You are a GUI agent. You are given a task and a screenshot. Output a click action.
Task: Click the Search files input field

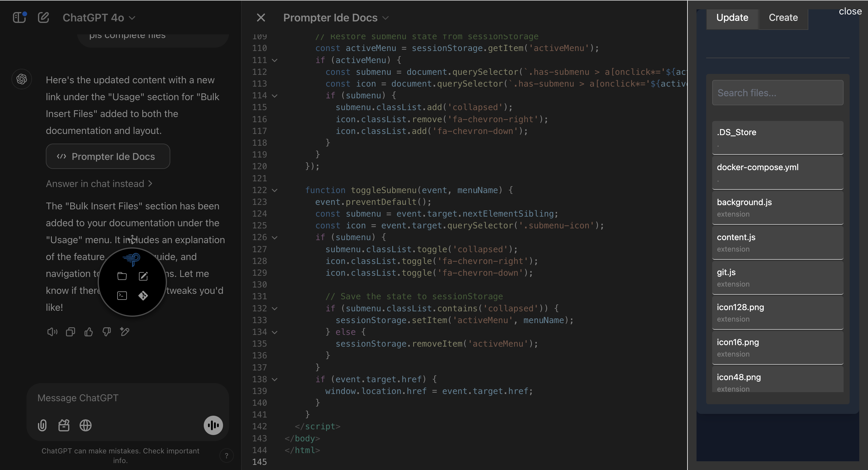pos(777,93)
